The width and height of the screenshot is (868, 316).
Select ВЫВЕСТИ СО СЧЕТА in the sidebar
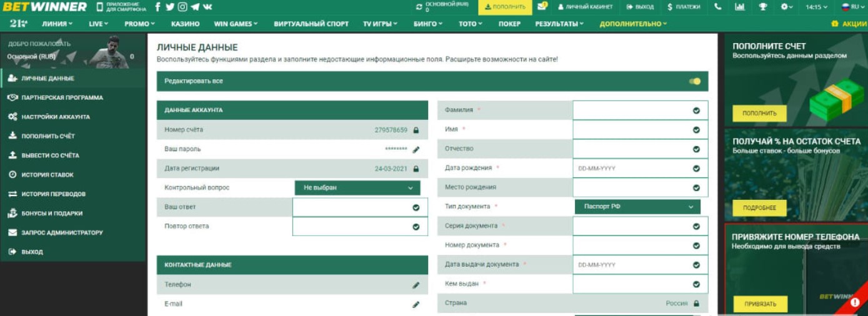tap(73, 156)
